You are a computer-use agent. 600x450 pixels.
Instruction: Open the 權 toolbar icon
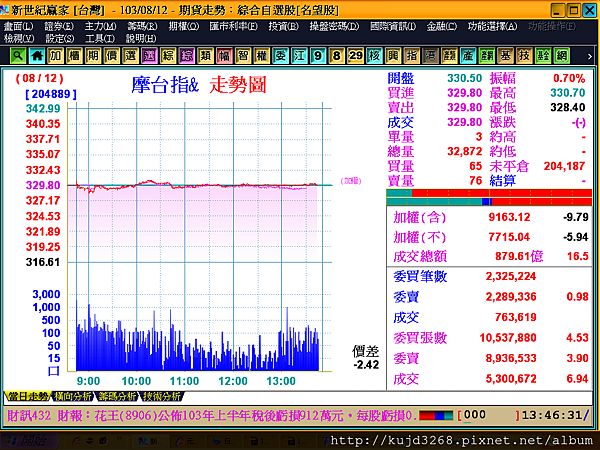click(262, 56)
